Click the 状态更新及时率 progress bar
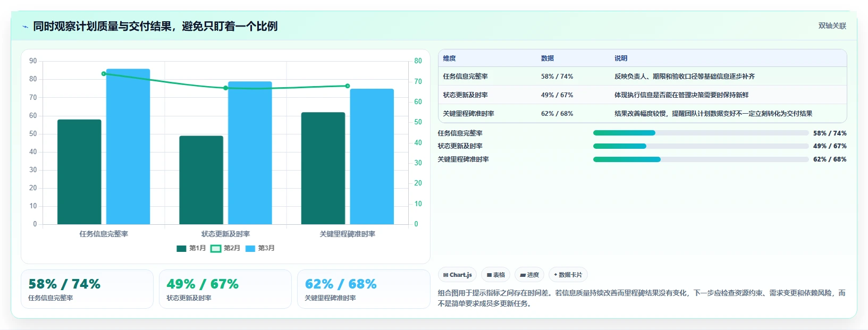Viewport: 868px width, 330px height. tap(701, 146)
